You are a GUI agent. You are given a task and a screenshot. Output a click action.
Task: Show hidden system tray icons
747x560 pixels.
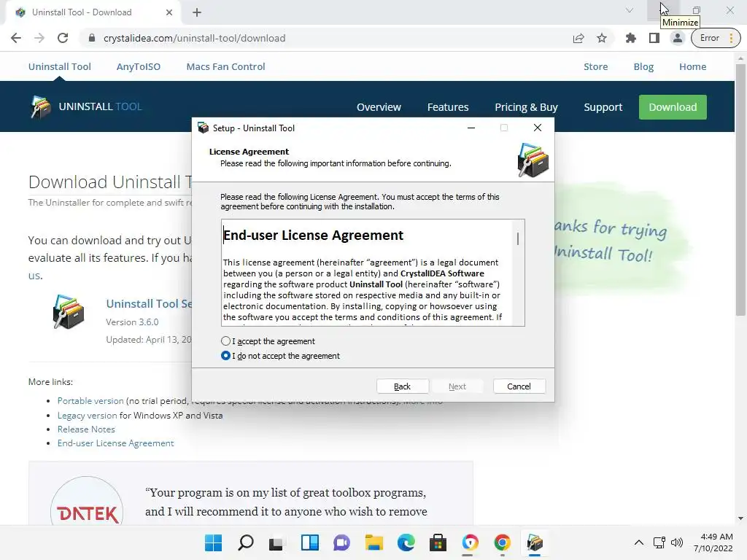[x=639, y=542]
